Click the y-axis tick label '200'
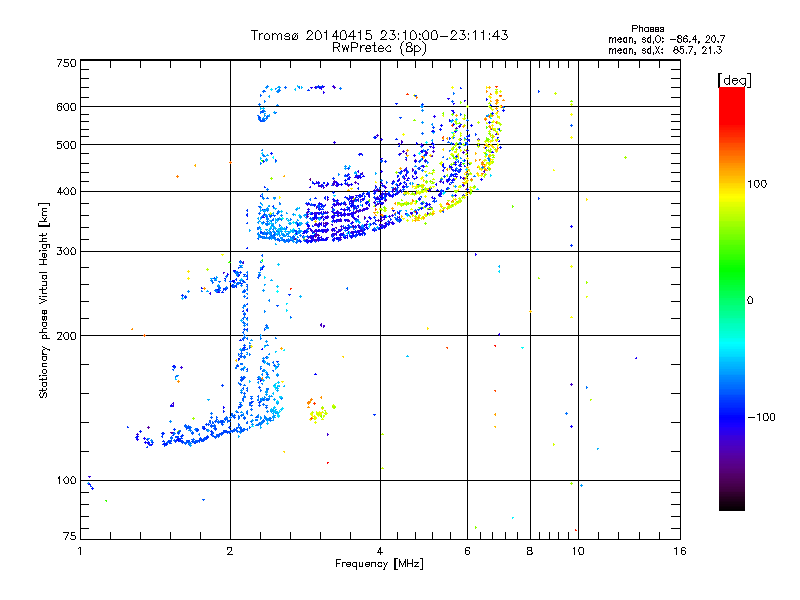This screenshot has height=600, width=800. tap(67, 336)
